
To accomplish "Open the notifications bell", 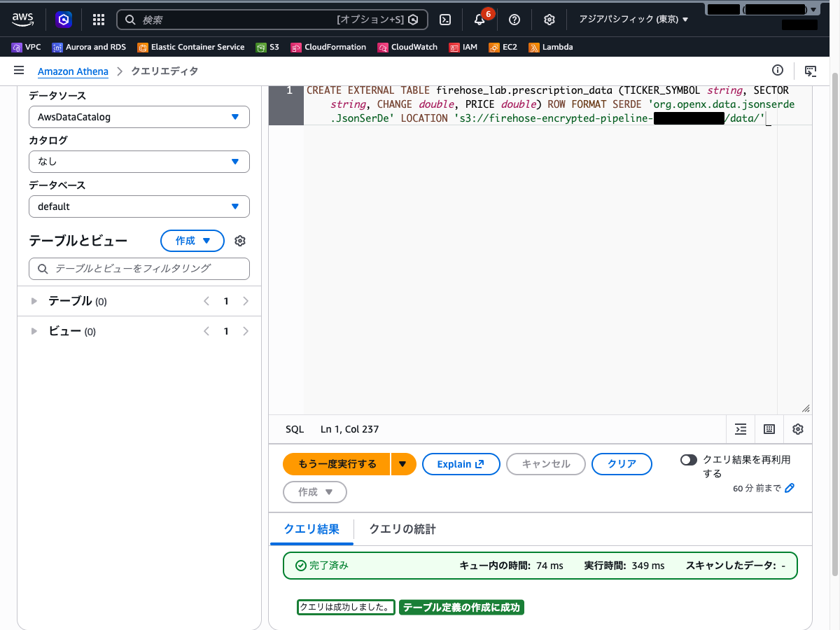I will click(x=479, y=20).
